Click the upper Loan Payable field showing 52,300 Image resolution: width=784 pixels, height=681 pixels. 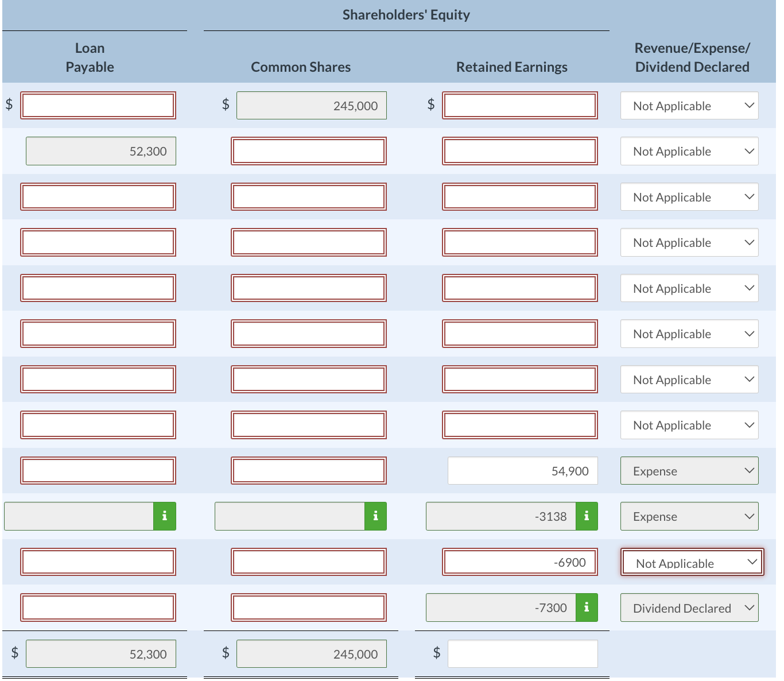tap(101, 151)
